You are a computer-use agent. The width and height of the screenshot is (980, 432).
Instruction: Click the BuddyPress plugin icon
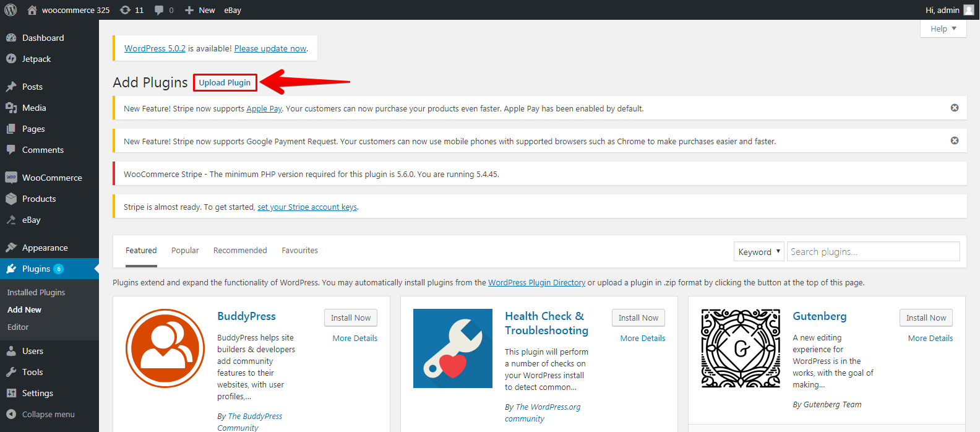click(x=165, y=348)
